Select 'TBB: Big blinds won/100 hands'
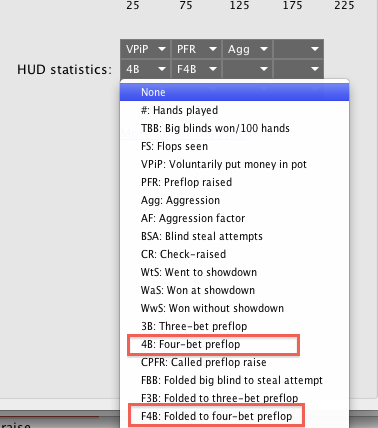This screenshot has height=428, width=378. pyautogui.click(x=234, y=128)
